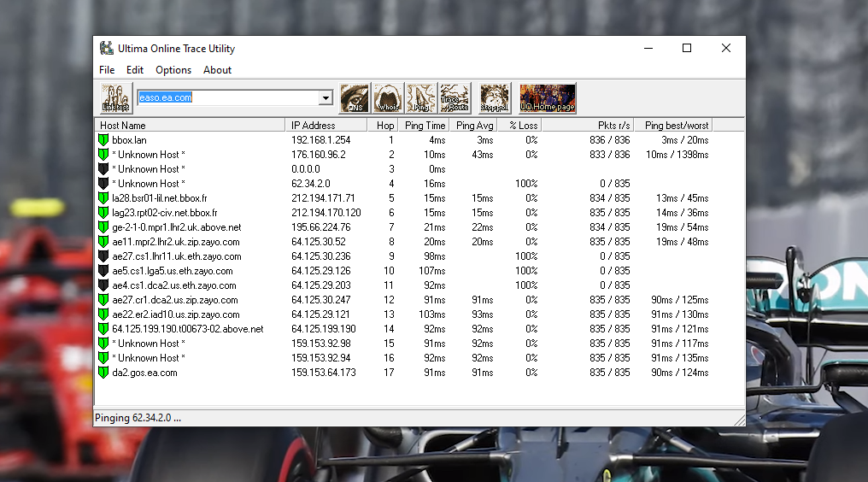Click the window resize grip in status bar
The height and width of the screenshot is (482, 868).
point(740,420)
